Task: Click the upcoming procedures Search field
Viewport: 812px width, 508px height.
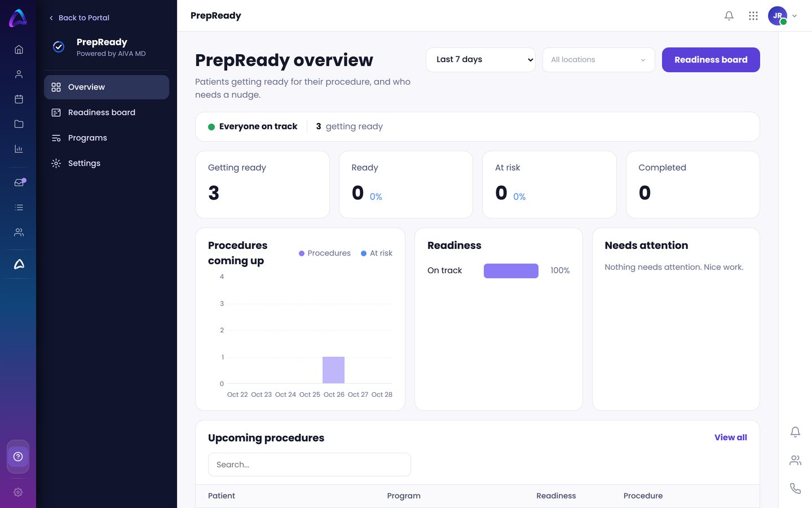Action: [x=309, y=465]
